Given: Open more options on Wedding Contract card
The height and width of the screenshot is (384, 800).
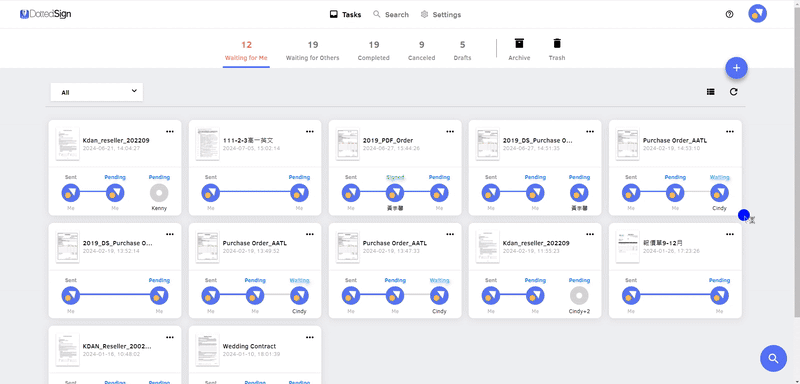Looking at the screenshot, I should [x=310, y=338].
